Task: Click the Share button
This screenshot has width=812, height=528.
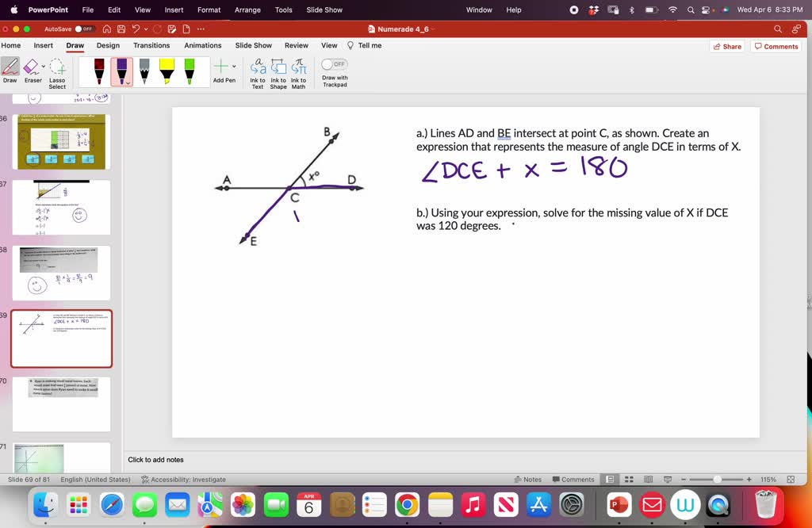Action: tap(726, 45)
